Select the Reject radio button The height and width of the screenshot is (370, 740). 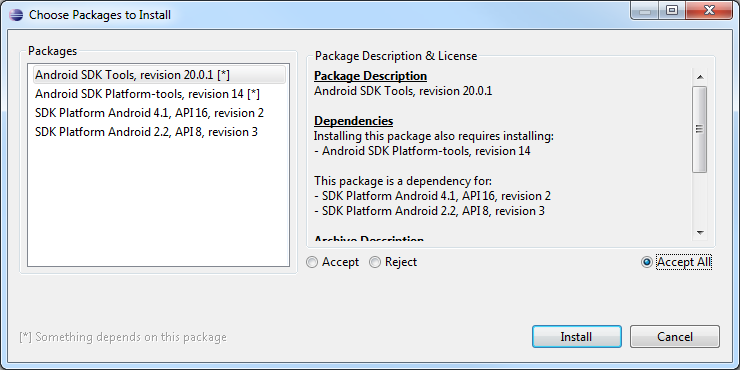pyautogui.click(x=393, y=262)
